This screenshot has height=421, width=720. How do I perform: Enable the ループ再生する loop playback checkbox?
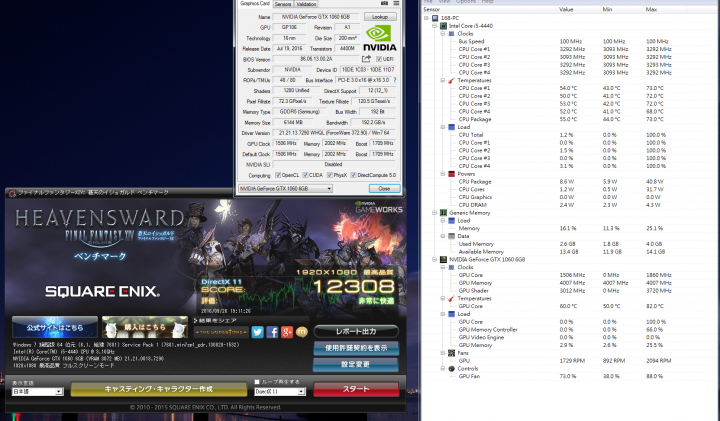tap(257, 382)
